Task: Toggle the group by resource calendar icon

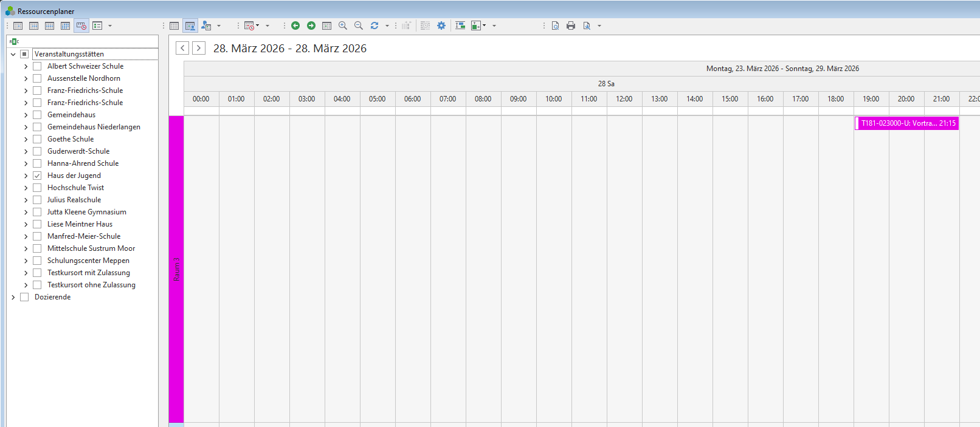Action: (x=190, y=26)
